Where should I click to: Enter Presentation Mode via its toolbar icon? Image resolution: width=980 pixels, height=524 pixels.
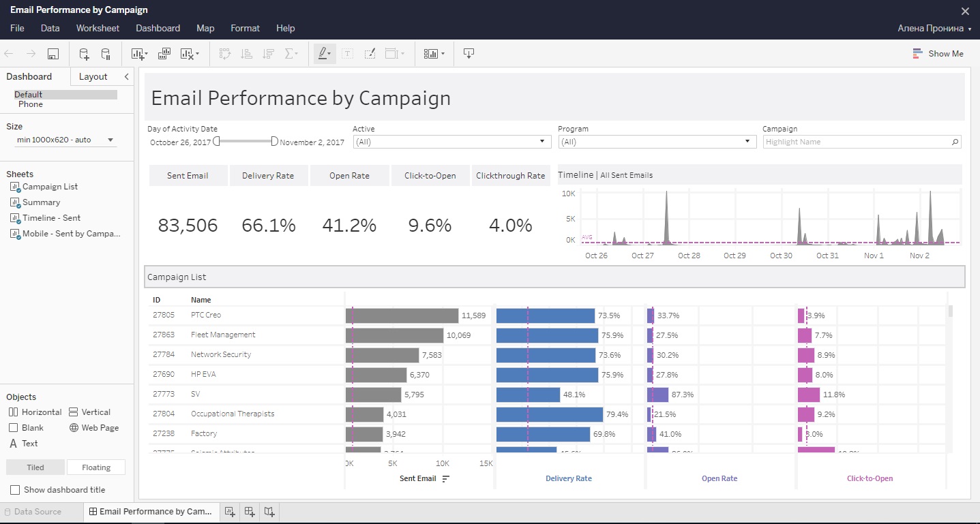469,53
